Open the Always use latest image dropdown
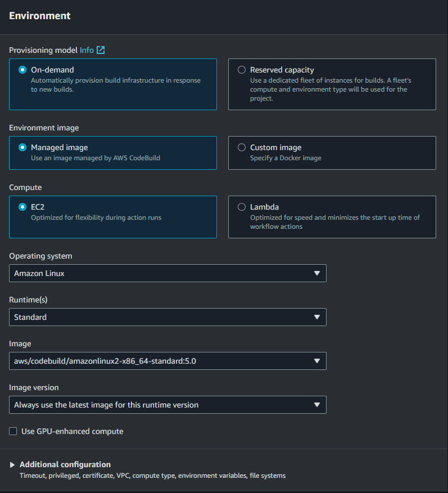The image size is (448, 493). (x=168, y=405)
